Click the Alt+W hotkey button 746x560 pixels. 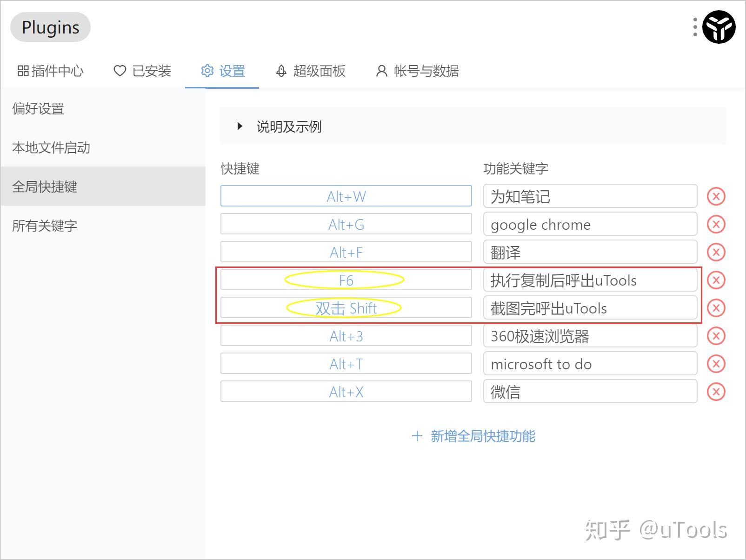point(346,196)
